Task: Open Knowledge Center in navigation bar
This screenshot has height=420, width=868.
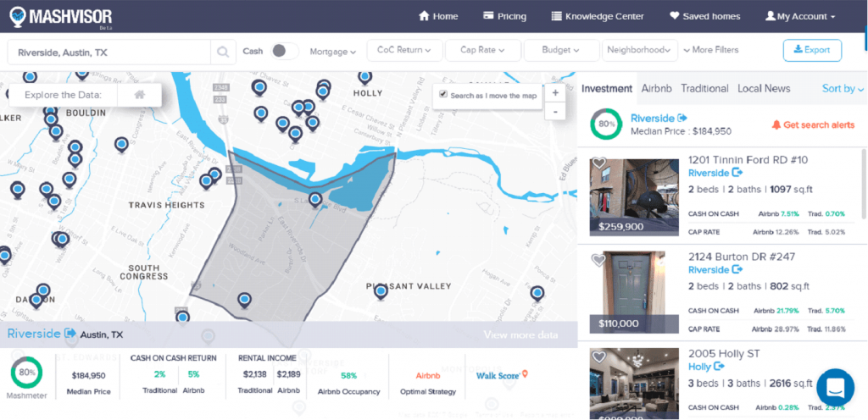Action: tap(598, 16)
